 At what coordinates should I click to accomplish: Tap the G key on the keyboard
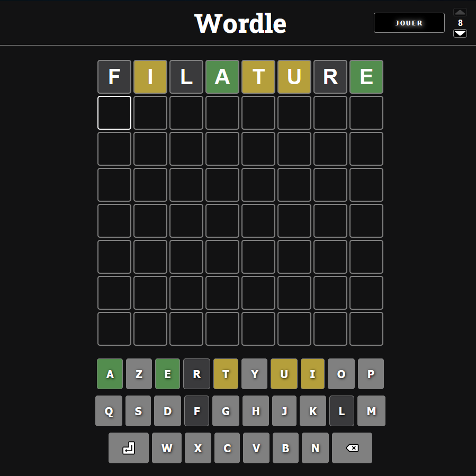(226, 411)
